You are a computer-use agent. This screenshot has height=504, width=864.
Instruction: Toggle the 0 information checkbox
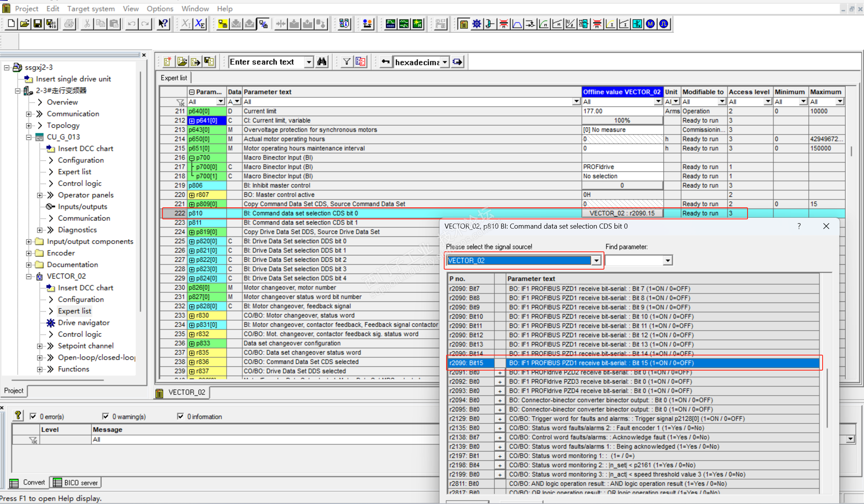point(180,416)
